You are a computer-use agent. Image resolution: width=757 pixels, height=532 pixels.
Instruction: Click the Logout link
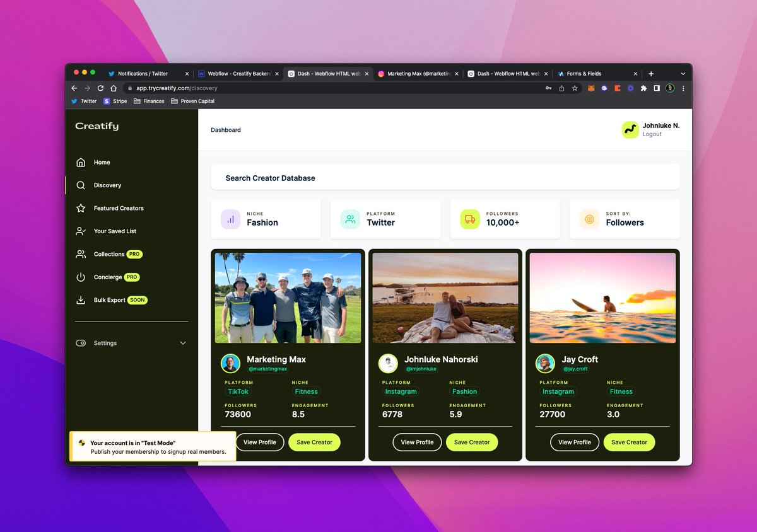[652, 134]
